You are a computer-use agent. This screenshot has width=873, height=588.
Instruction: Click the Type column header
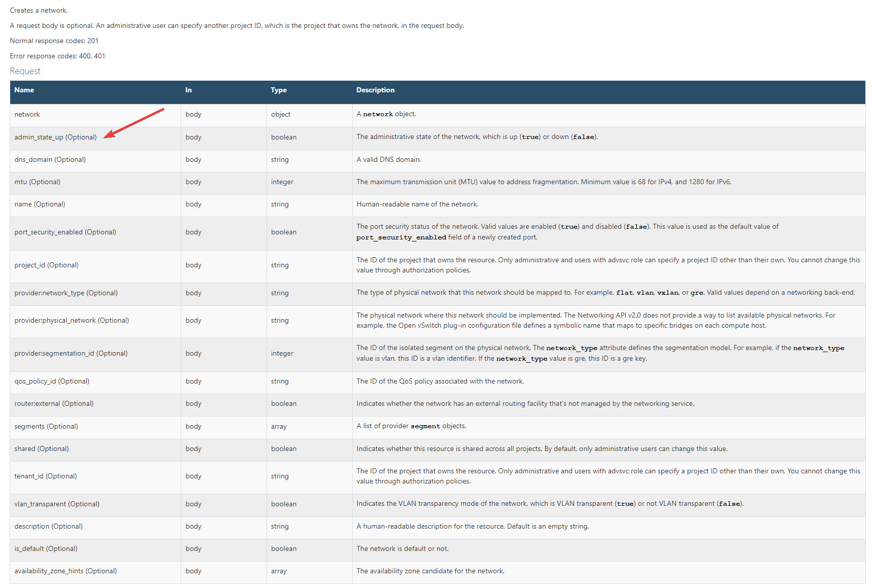(x=278, y=90)
